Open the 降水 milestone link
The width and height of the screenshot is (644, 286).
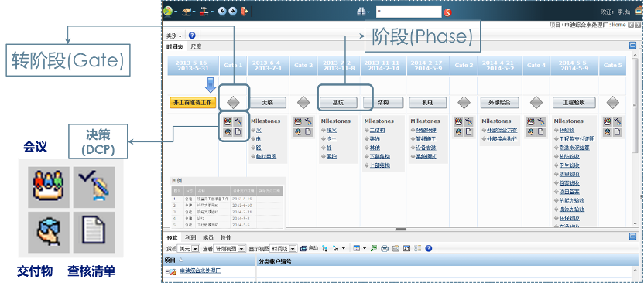tap(331, 130)
